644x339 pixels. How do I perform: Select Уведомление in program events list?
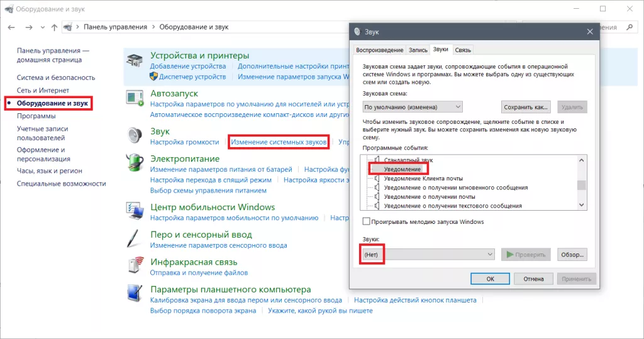click(402, 169)
